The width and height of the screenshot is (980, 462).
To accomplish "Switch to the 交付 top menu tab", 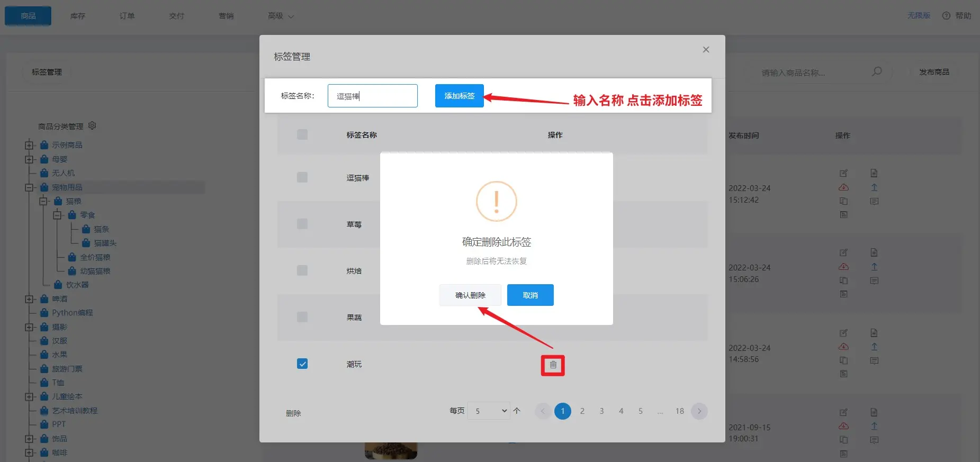I will pos(177,16).
